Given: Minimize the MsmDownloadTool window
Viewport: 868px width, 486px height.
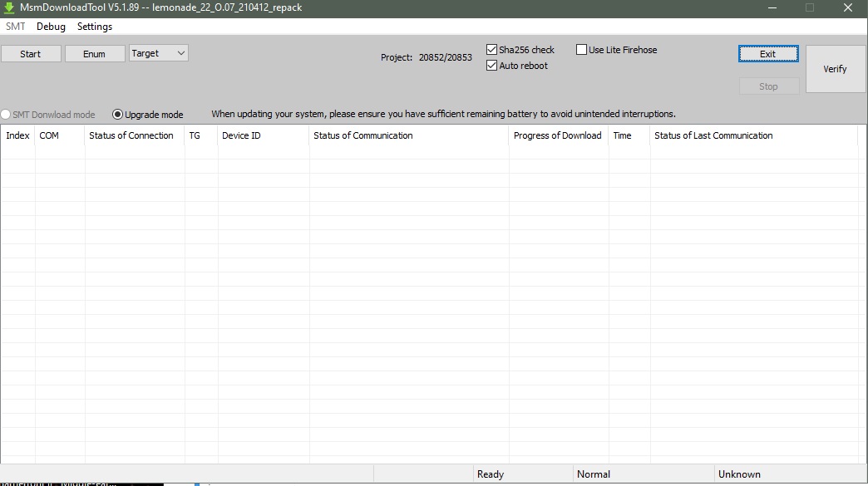Looking at the screenshot, I should coord(772,7).
